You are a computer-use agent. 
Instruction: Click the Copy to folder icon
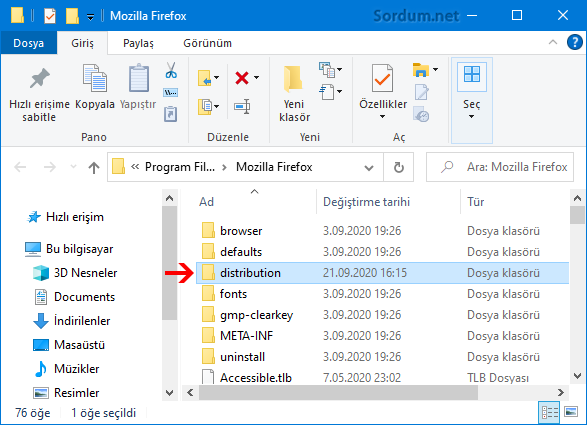click(x=204, y=107)
